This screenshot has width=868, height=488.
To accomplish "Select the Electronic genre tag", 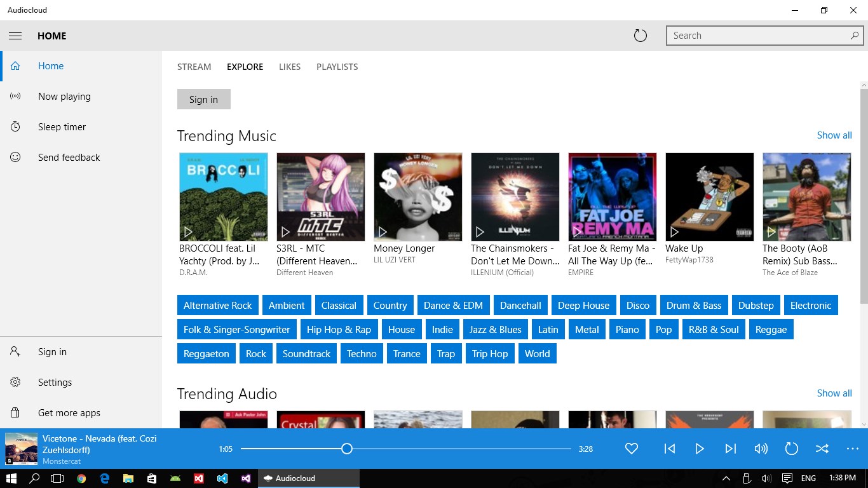I will (x=811, y=306).
